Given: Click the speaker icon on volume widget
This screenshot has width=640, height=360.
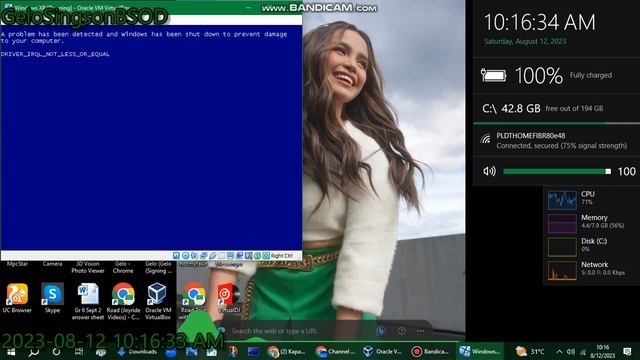Looking at the screenshot, I should click(489, 171).
